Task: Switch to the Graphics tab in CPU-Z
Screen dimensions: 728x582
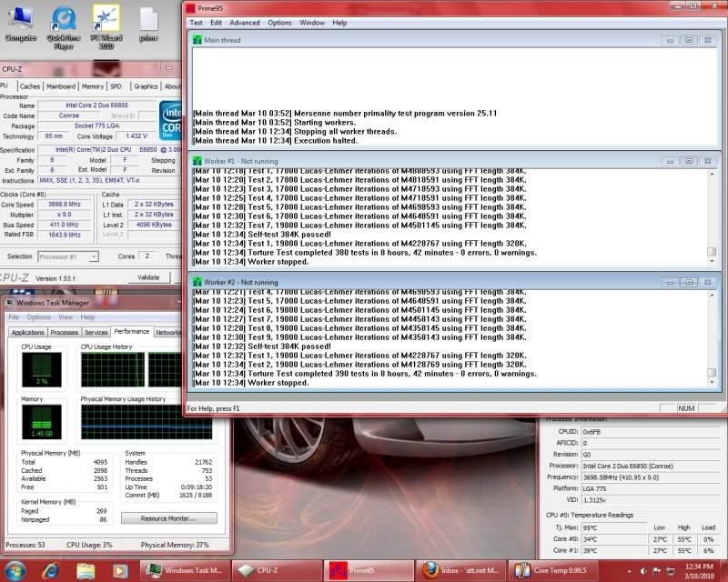Action: point(146,86)
